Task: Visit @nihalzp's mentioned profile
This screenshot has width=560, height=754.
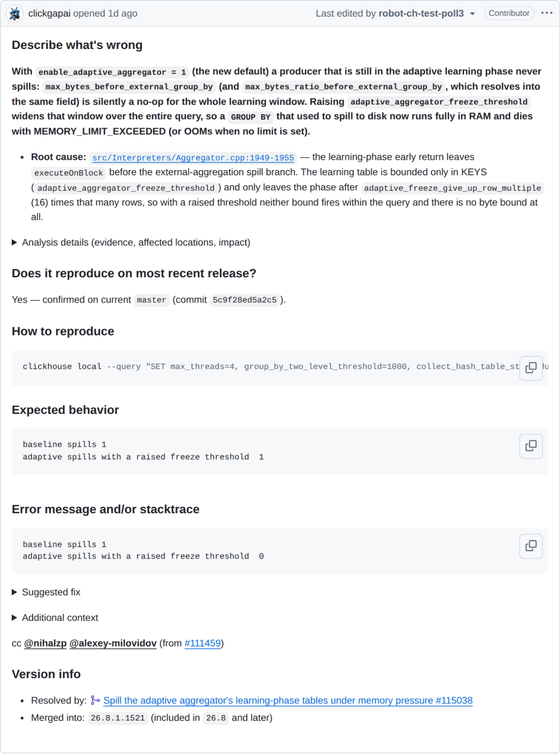Action: coord(45,643)
